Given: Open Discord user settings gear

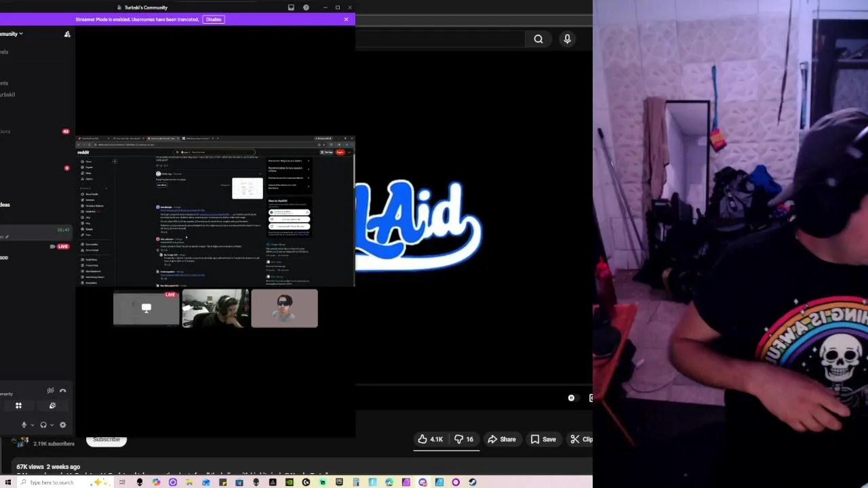Looking at the screenshot, I should coord(63,425).
